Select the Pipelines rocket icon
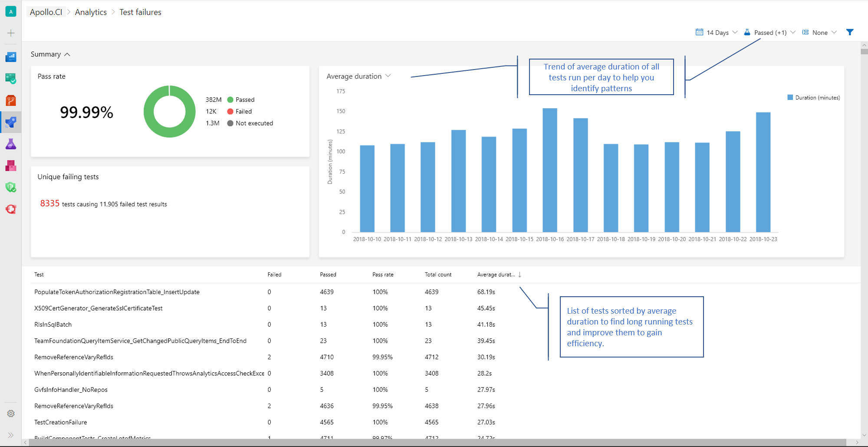 [11, 123]
